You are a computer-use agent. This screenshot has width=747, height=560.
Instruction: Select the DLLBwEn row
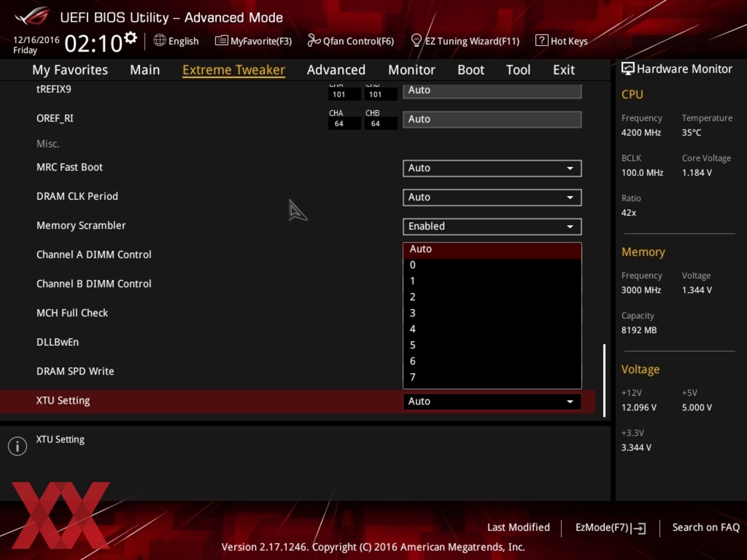(58, 342)
